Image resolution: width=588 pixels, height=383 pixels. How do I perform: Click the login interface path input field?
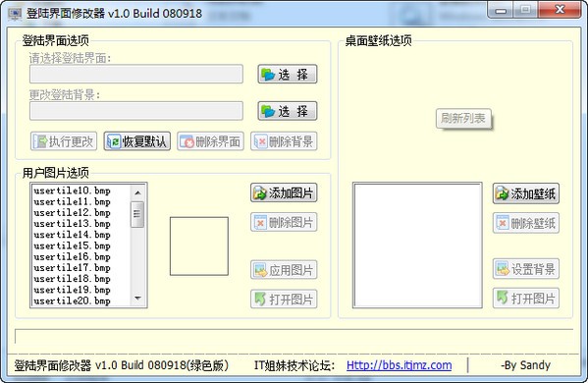pyautogui.click(x=136, y=75)
